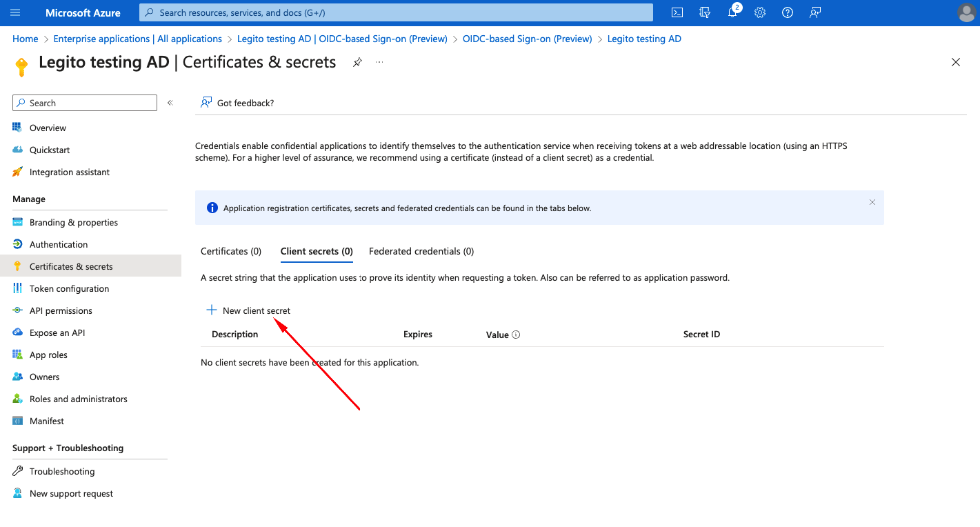
Task: Open the notifications bell
Action: point(732,12)
